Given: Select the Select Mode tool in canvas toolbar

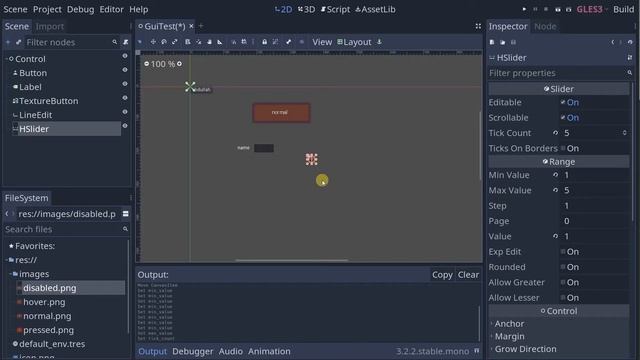Looking at the screenshot, I should [x=140, y=42].
